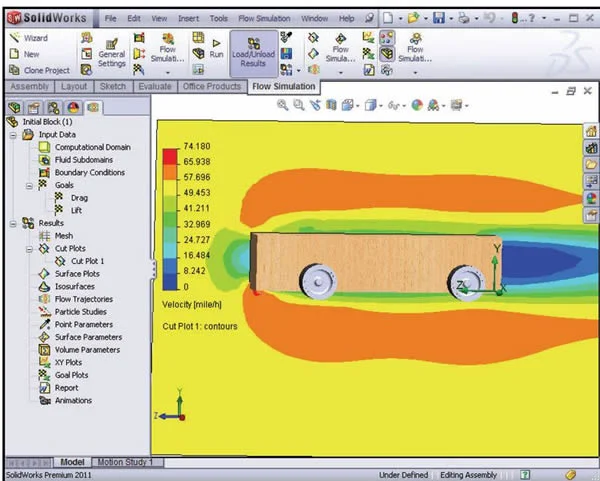
Task: Select Clone Project tool
Action: [14, 70]
